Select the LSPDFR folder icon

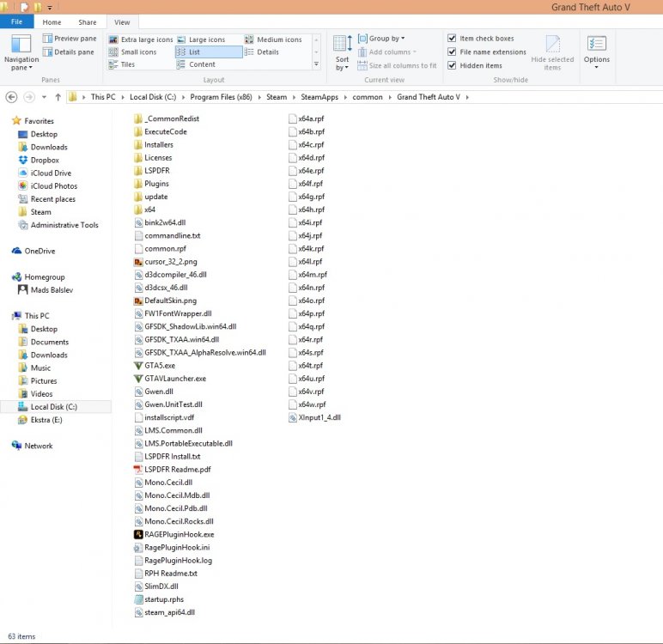click(x=138, y=171)
